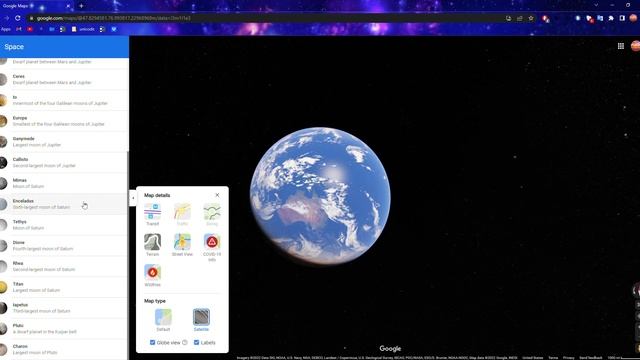
Task: Open a new browser tab
Action: [81, 6]
